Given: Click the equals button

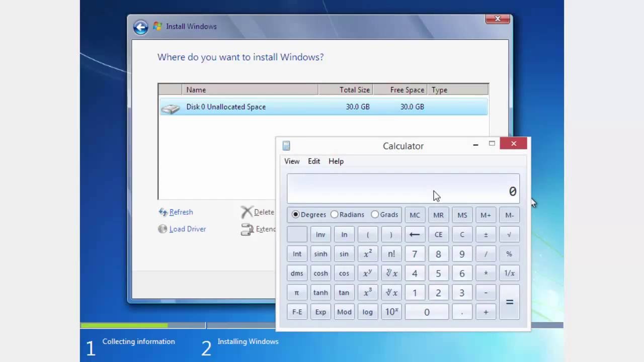Looking at the screenshot, I should pos(509,302).
